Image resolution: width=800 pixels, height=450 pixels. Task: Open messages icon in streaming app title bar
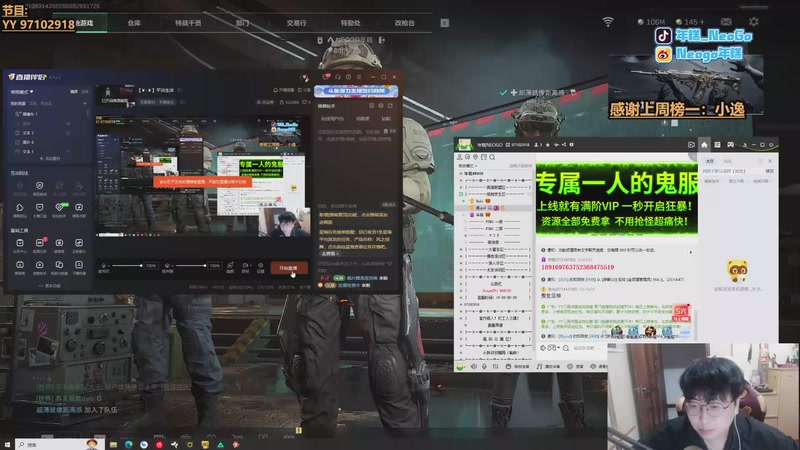point(326,77)
